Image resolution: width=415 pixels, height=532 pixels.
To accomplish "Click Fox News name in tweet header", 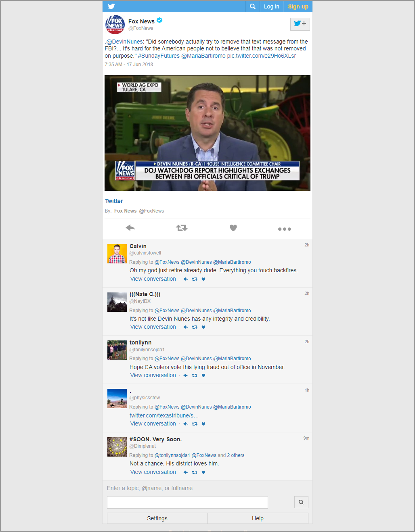I will pyautogui.click(x=141, y=21).
